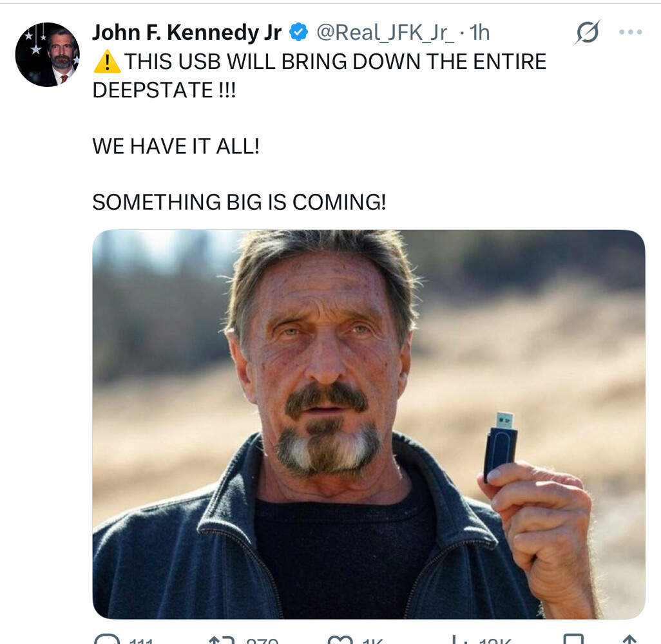Open John F. Kennedy Jr's profile picture
Screen dimensions: 661x644
tap(47, 54)
